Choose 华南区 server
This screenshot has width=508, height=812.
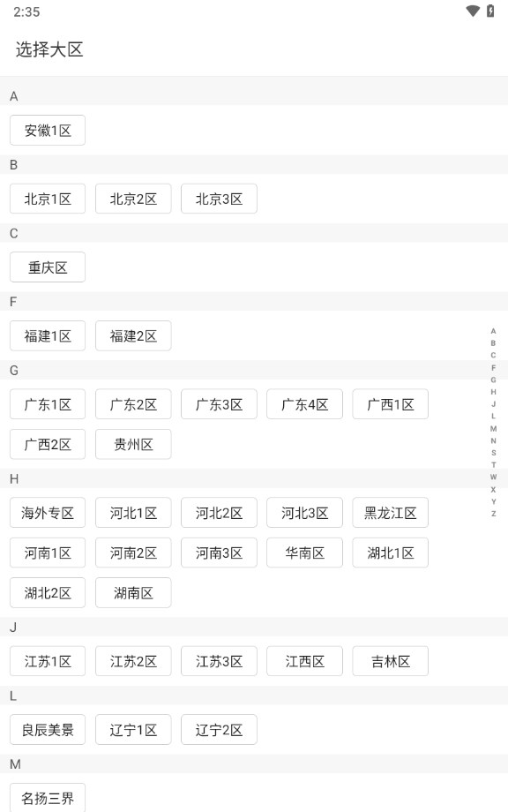304,553
